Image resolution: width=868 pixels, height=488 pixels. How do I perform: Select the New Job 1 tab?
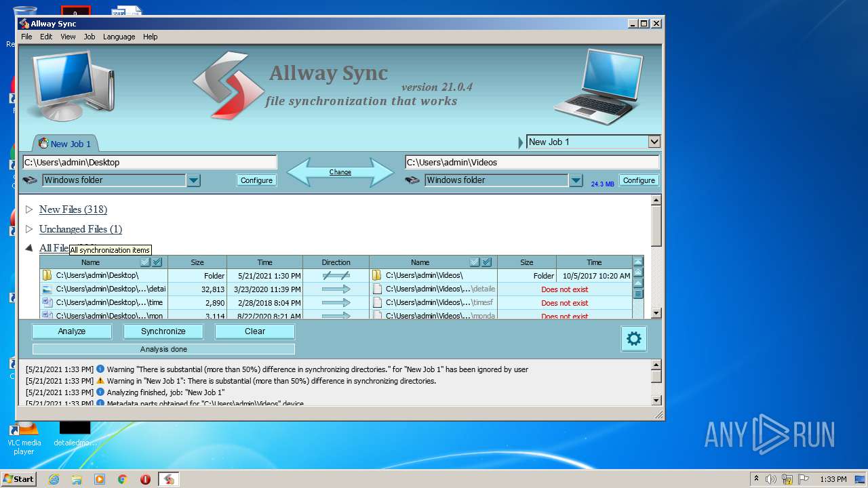(x=65, y=144)
